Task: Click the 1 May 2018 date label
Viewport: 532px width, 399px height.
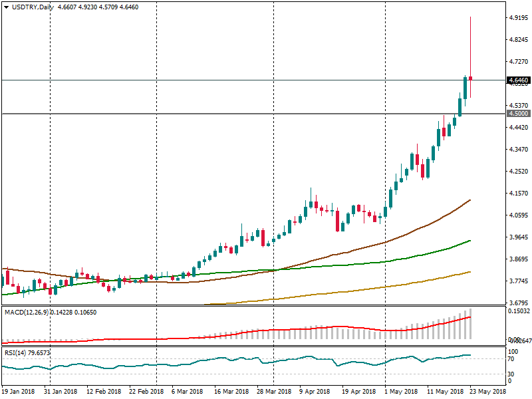Action: tap(401, 392)
